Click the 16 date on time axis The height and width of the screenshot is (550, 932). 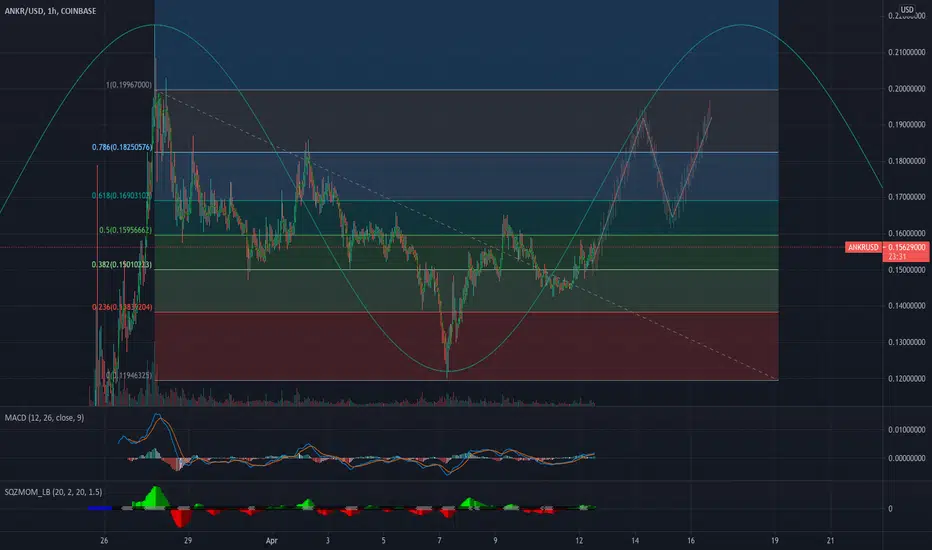pyautogui.click(x=691, y=540)
